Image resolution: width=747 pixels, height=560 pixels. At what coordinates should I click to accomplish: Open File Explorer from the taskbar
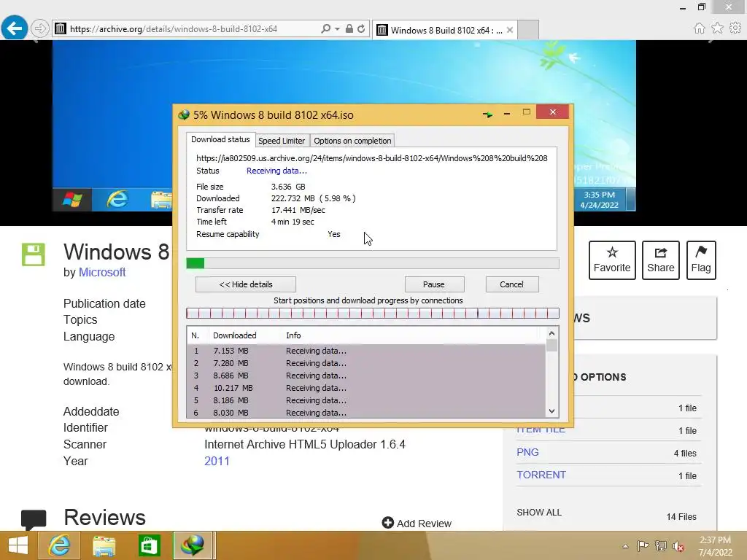pos(104,545)
